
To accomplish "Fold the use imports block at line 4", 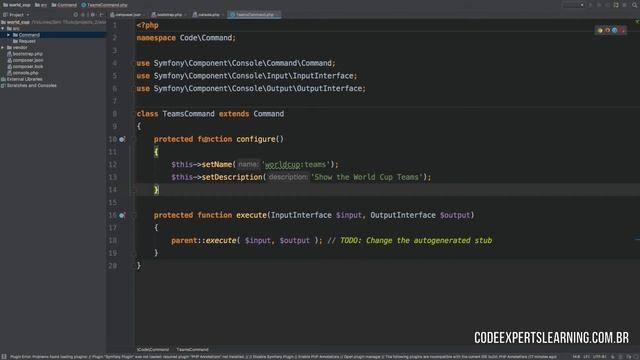I will (x=133, y=63).
